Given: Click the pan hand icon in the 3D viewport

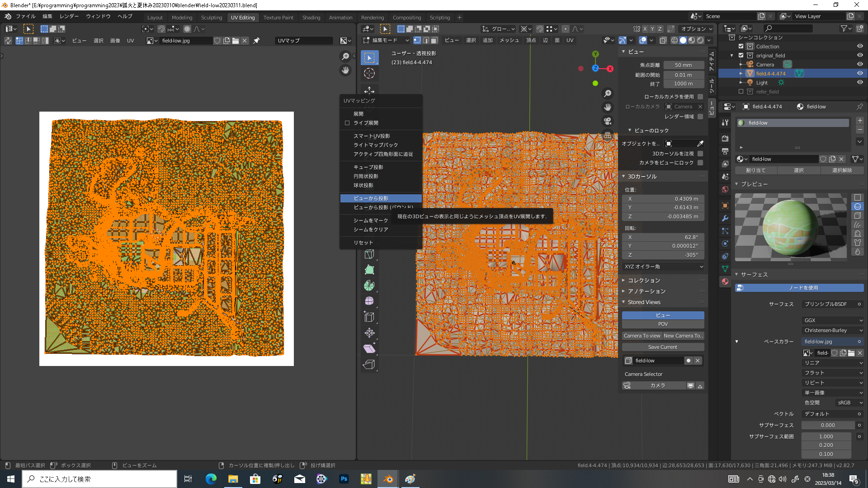Looking at the screenshot, I should [x=608, y=107].
